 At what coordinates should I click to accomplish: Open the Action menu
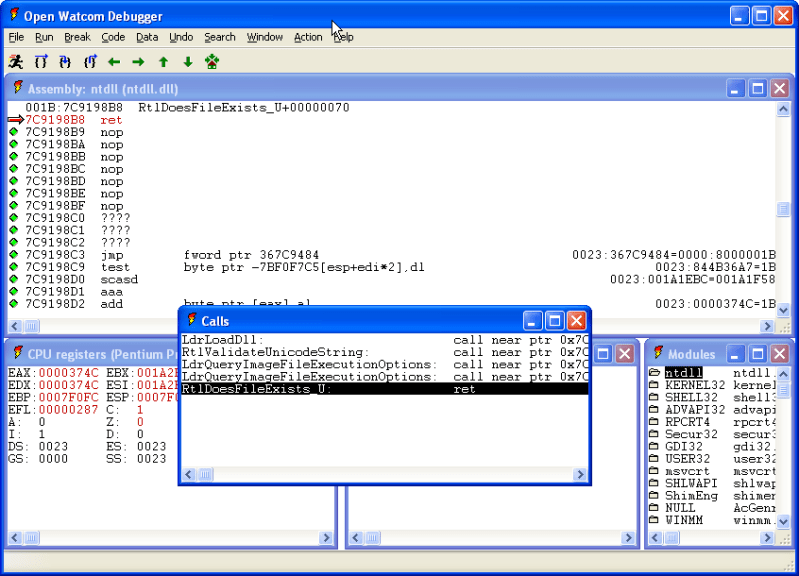pos(308,37)
